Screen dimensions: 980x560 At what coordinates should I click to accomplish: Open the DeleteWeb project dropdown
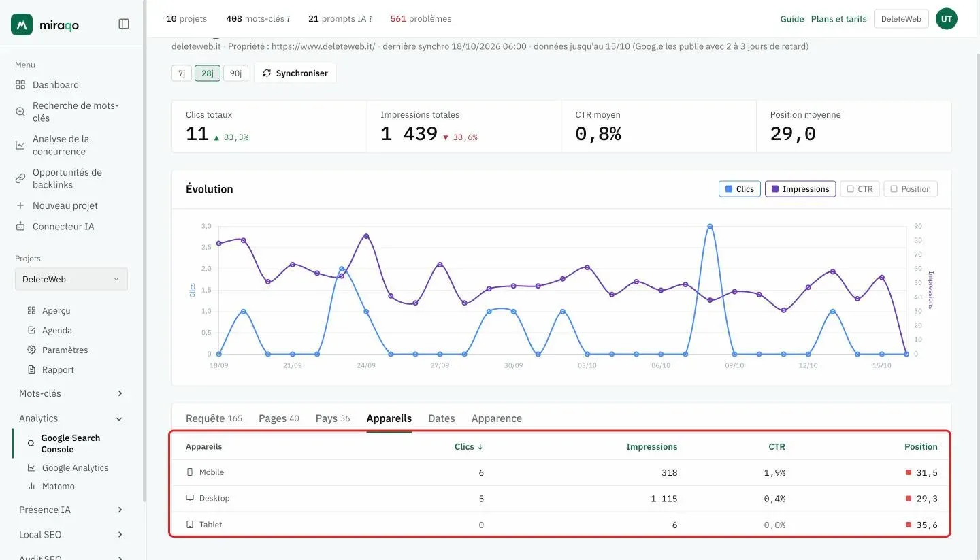(x=71, y=279)
